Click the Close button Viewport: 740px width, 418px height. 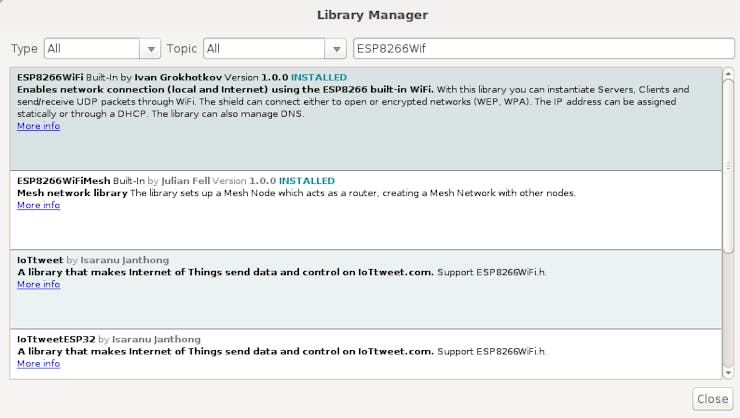(713, 399)
